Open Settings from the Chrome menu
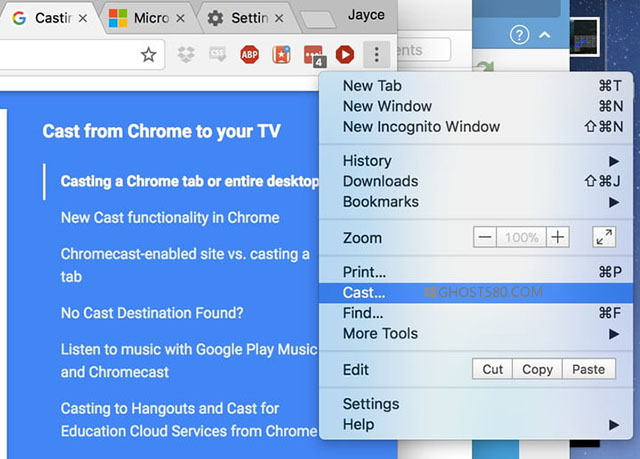This screenshot has width=640, height=459. (476, 404)
